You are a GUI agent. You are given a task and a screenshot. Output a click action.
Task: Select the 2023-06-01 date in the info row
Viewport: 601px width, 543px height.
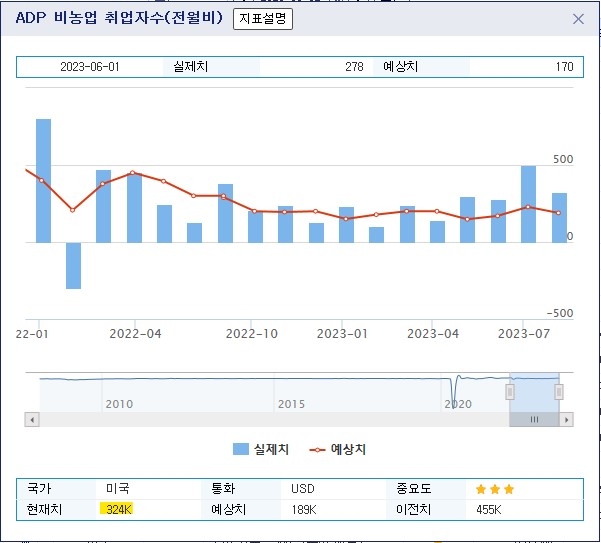coord(90,67)
